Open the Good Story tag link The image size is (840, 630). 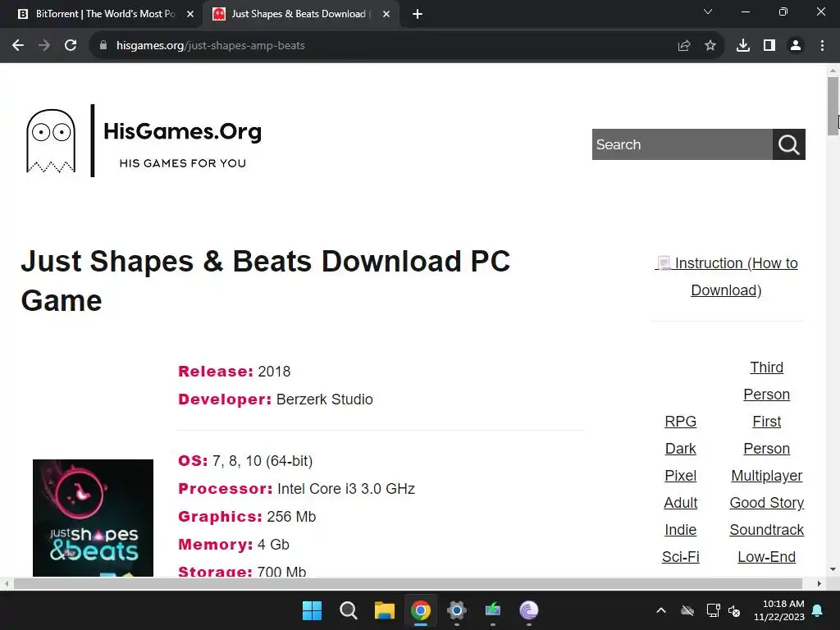tap(767, 503)
